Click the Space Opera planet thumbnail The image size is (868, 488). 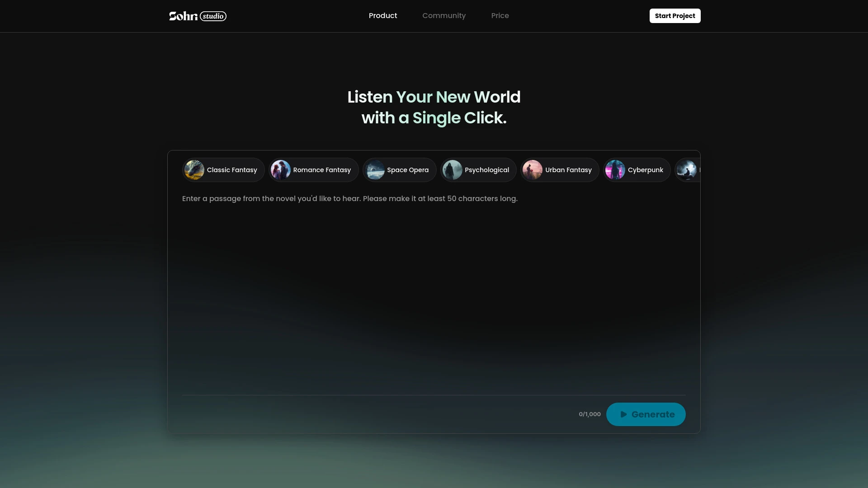pyautogui.click(x=375, y=170)
